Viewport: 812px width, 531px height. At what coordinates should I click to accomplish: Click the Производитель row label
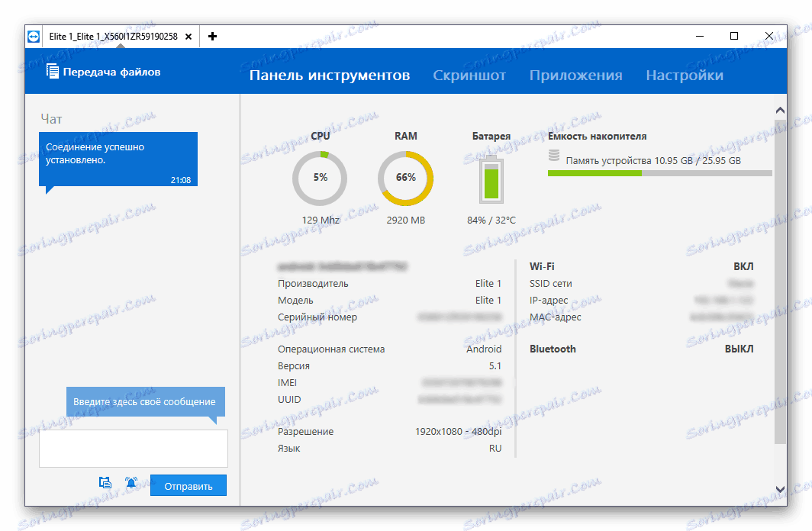(x=313, y=283)
